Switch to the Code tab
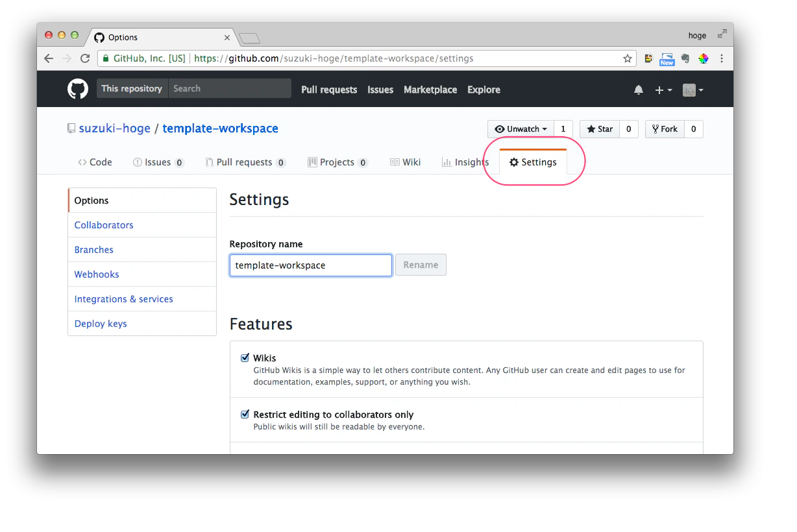This screenshot has width=797, height=532. (95, 162)
